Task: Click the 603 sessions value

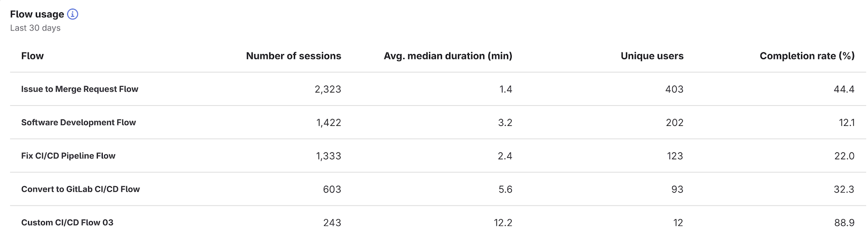Action: click(x=332, y=190)
